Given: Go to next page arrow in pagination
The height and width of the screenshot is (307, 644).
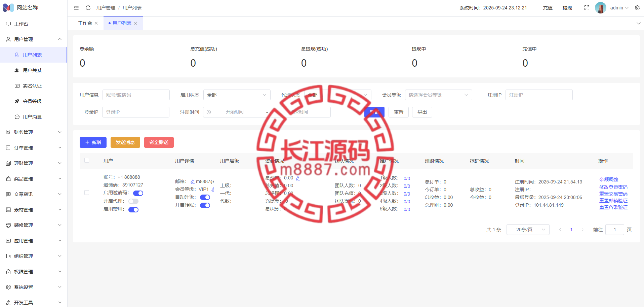Looking at the screenshot, I should point(582,230).
